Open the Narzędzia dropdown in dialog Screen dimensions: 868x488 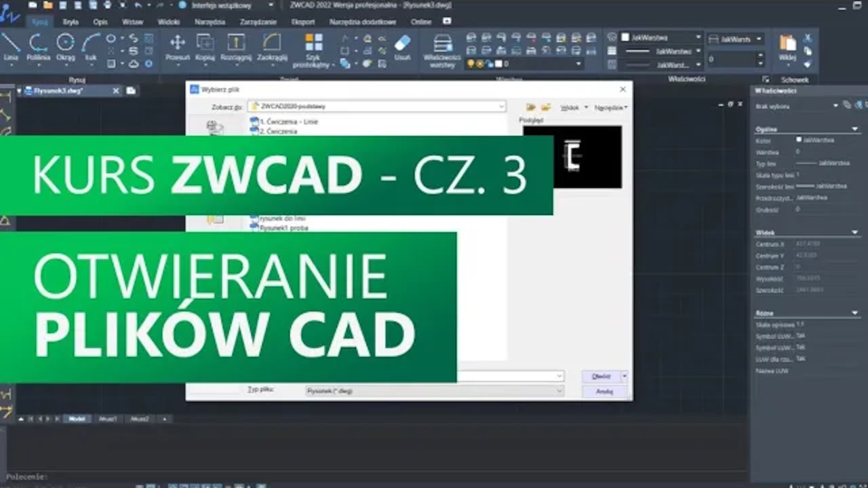coord(610,107)
